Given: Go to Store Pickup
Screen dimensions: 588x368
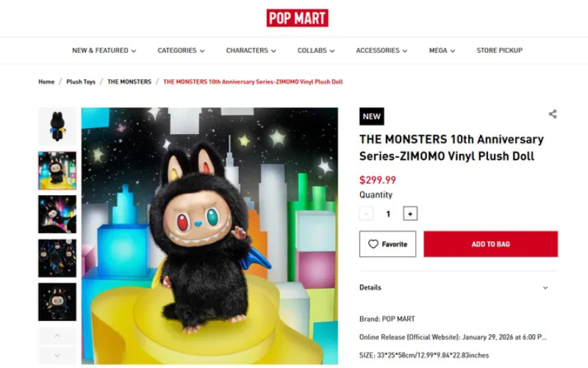Looking at the screenshot, I should pyautogui.click(x=499, y=51).
